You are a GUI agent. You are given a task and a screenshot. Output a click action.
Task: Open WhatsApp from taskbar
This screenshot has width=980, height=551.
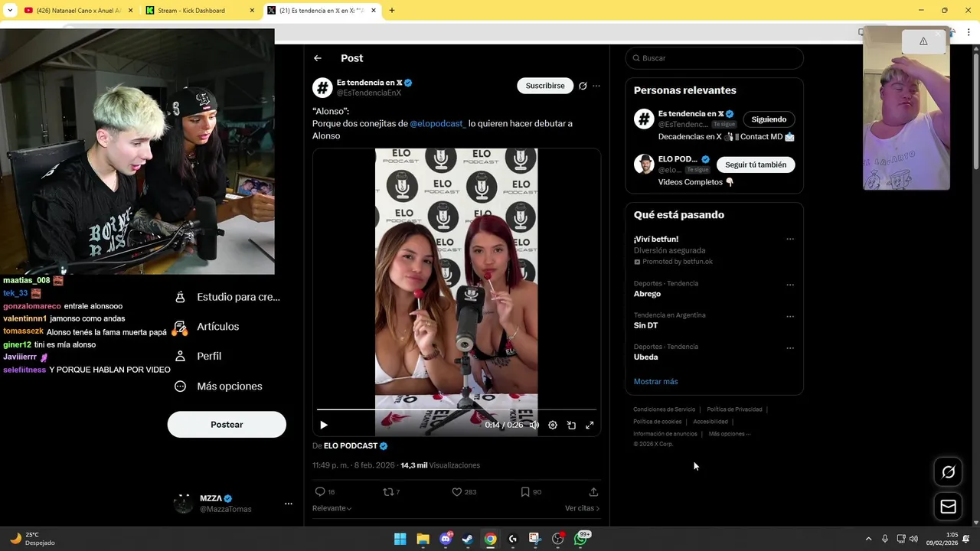[x=580, y=539]
